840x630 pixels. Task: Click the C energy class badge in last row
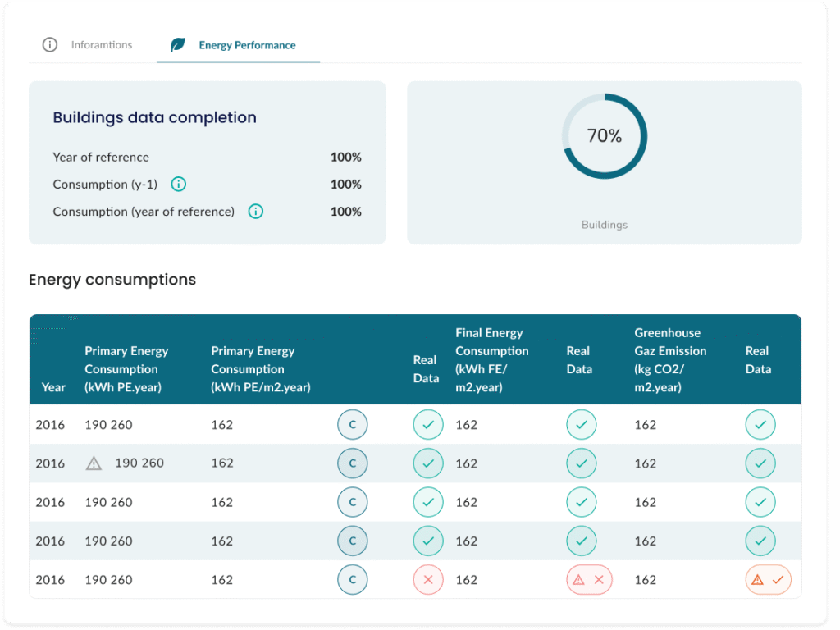[x=353, y=580]
